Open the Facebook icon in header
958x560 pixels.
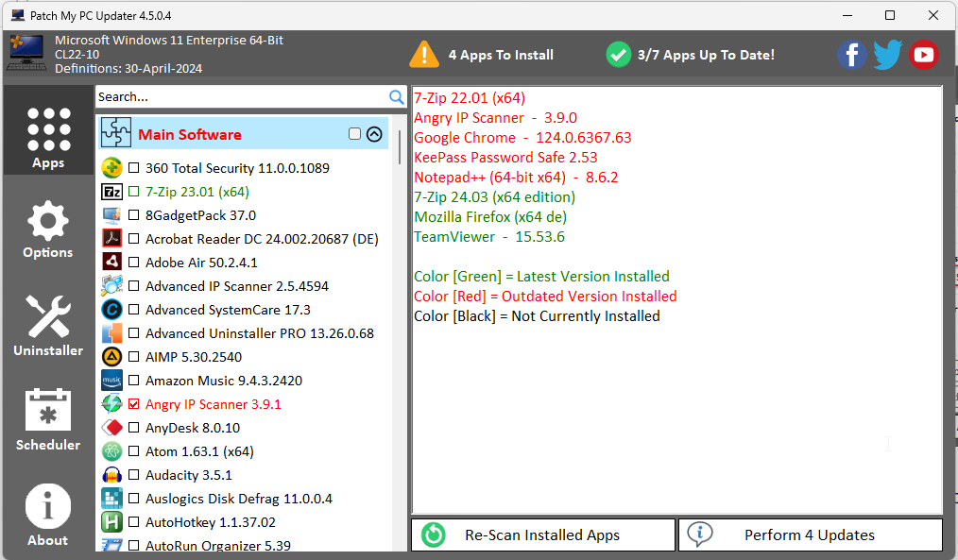tap(851, 55)
